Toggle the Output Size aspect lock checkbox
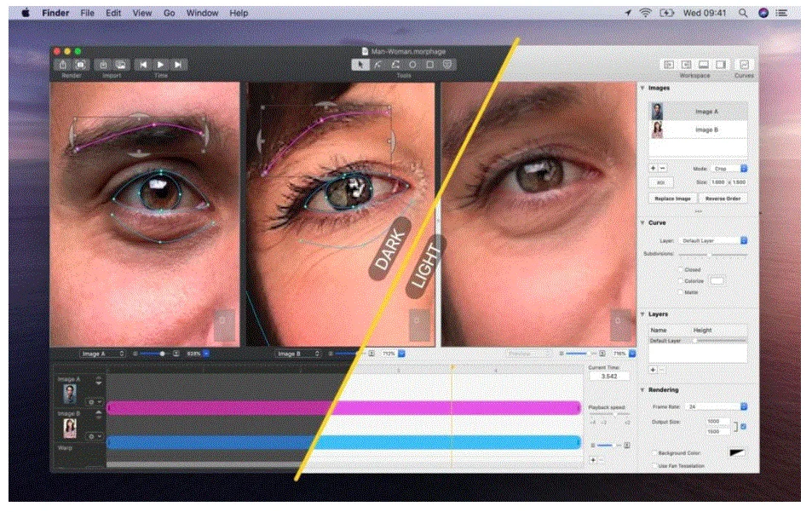Viewport: 812px width, 512px height. coord(744,426)
